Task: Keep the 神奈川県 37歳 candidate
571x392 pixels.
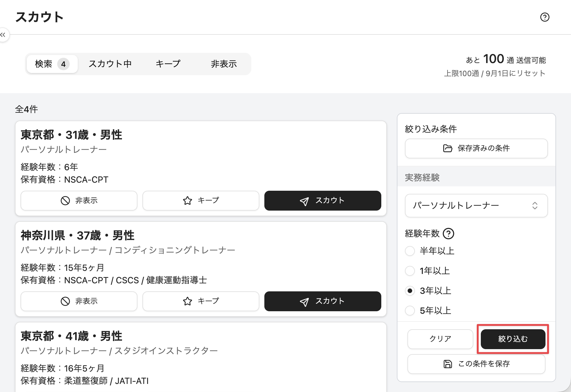Action: coord(201,301)
